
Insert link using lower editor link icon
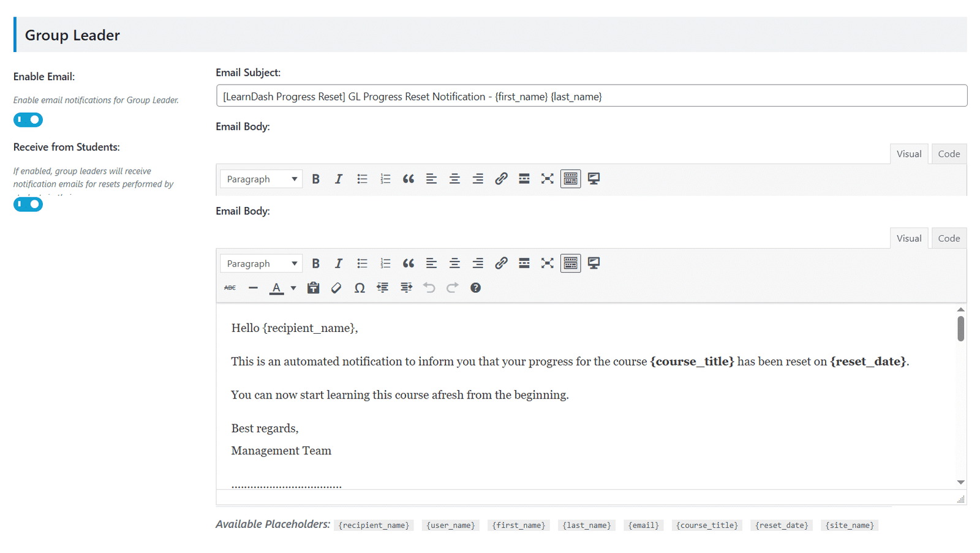coord(501,263)
